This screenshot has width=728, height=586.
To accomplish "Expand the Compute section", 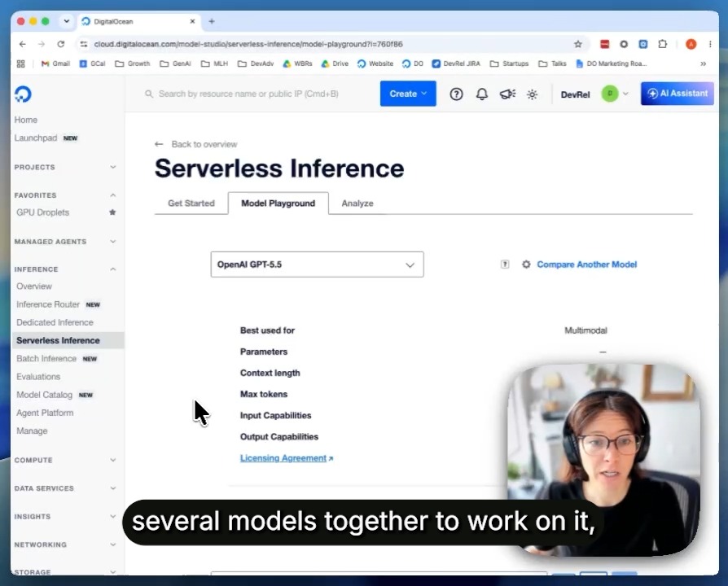I will pos(112,461).
